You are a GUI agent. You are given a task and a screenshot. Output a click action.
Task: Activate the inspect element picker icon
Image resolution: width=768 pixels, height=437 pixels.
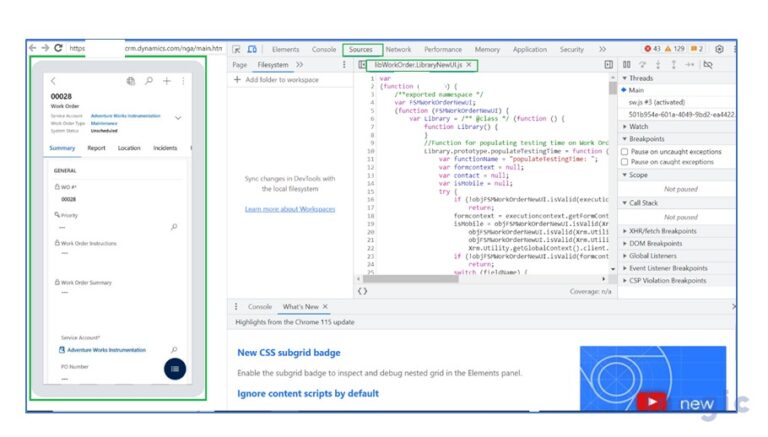[x=236, y=49]
